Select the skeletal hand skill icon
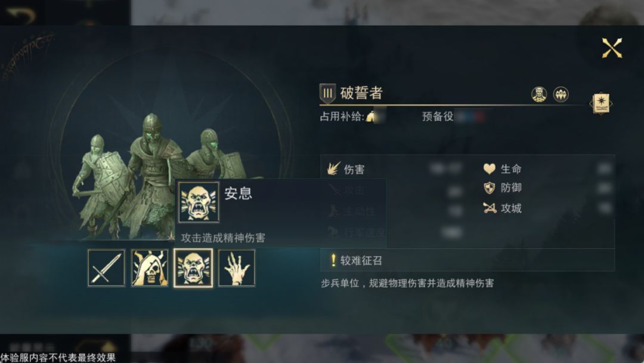Screen dimensions: 644x363 tap(237, 268)
